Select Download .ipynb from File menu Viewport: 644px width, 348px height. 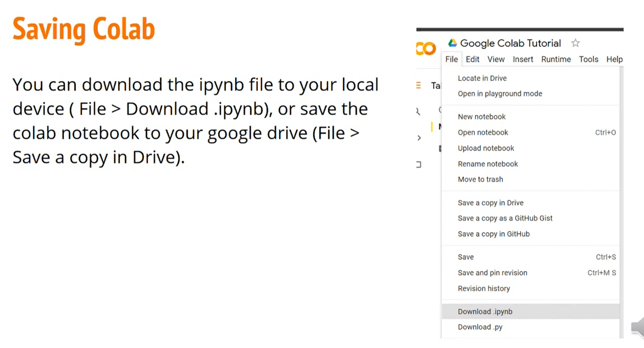[485, 311]
